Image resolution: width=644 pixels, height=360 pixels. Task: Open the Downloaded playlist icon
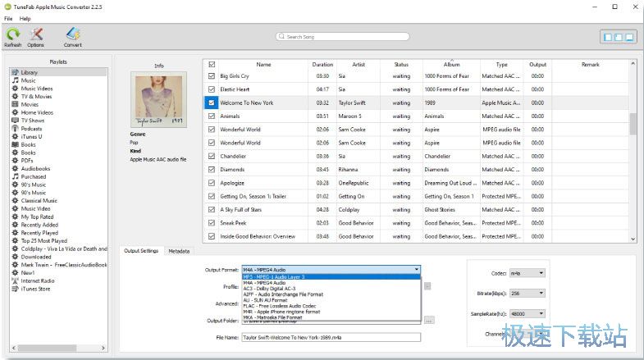tap(16, 257)
